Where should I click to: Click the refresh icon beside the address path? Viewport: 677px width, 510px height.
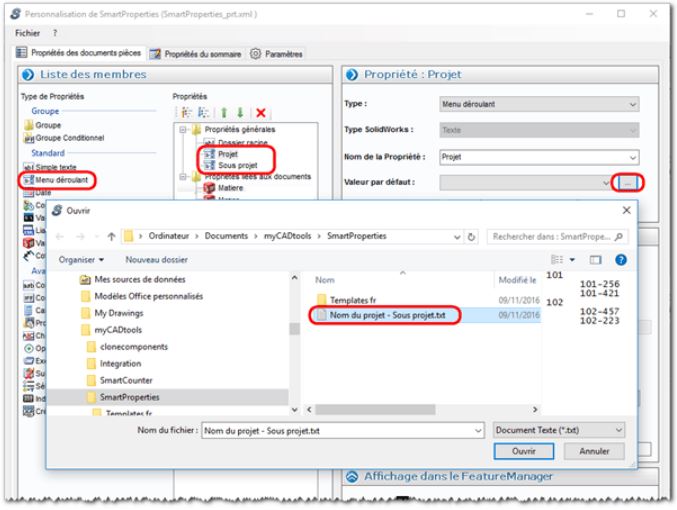(471, 237)
